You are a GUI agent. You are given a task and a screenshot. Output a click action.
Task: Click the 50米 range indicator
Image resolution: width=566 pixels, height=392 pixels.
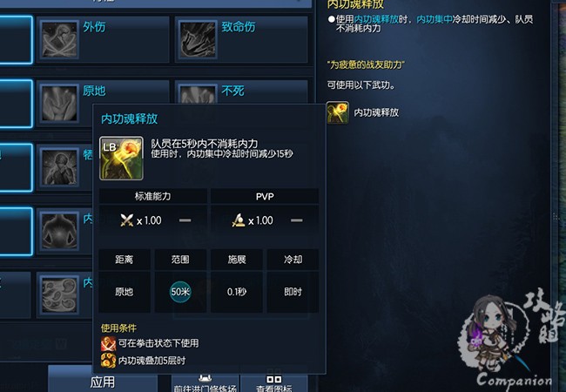pyautogui.click(x=180, y=292)
